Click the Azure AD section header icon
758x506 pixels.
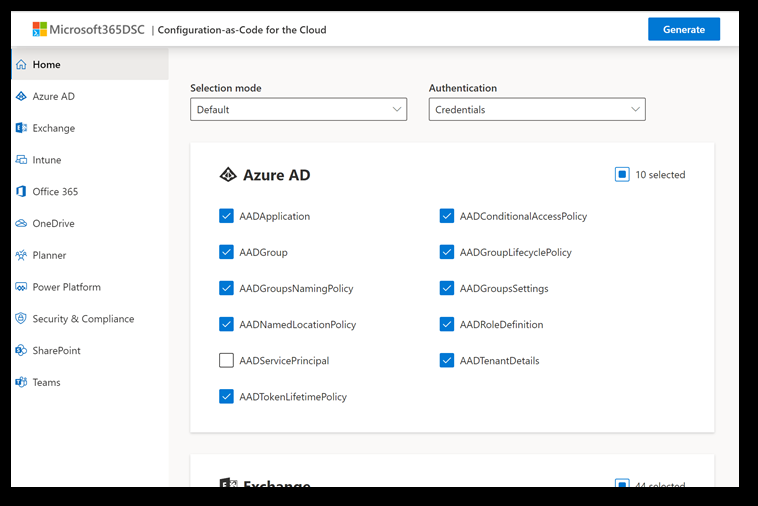point(228,174)
